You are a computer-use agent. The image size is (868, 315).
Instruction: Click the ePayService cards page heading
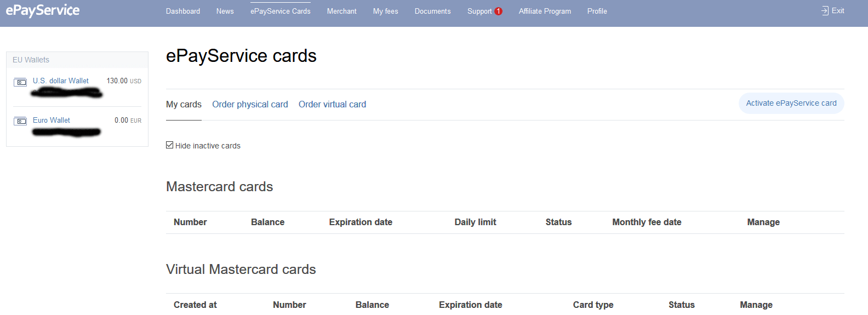[241, 55]
